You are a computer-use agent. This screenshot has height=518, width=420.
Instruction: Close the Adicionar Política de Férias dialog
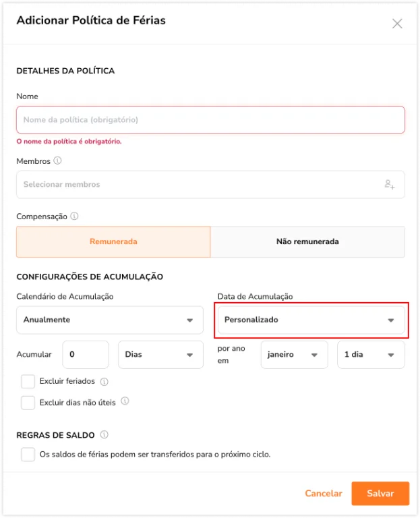pos(397,24)
